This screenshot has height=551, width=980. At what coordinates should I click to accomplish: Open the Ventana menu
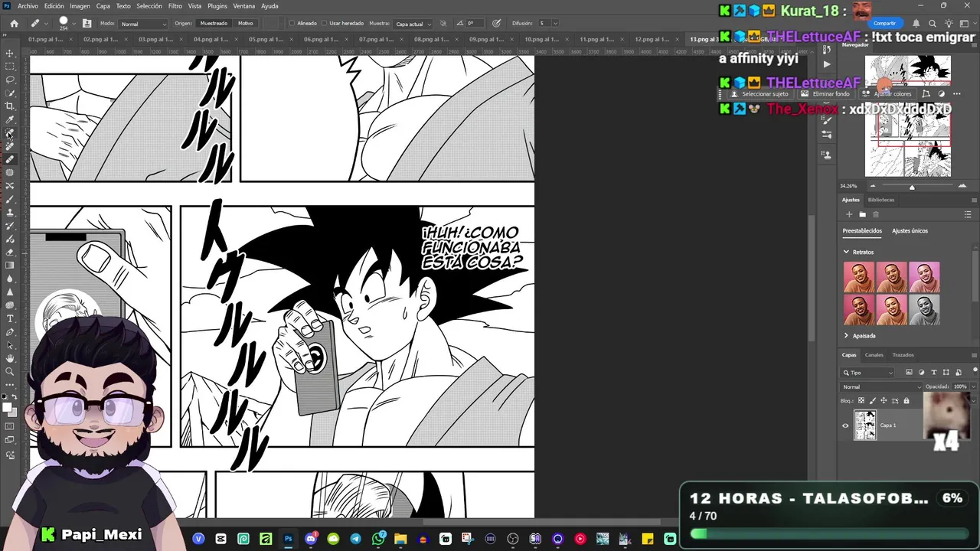coord(243,6)
